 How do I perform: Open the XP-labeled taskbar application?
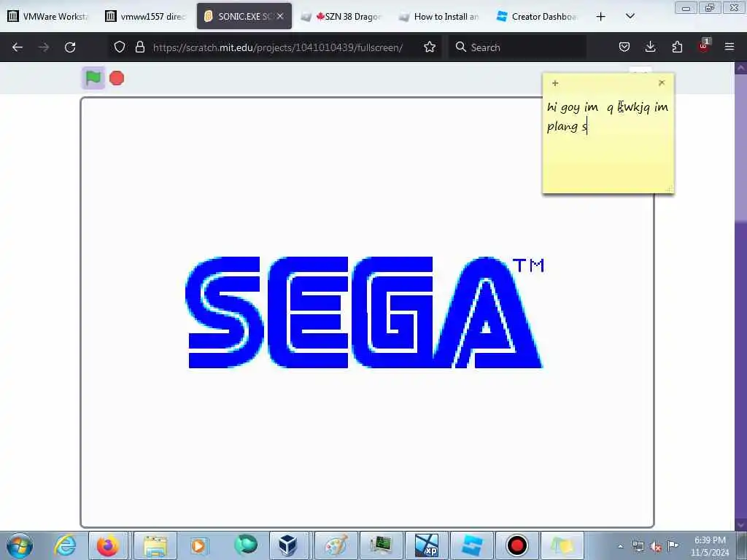coord(426,545)
